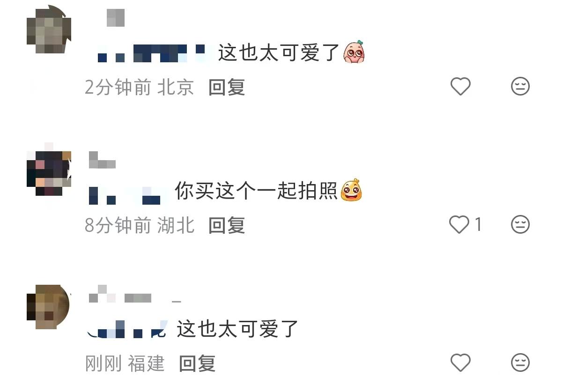Like the Fujian comment posted just now
This screenshot has height=392, width=562.
(460, 362)
